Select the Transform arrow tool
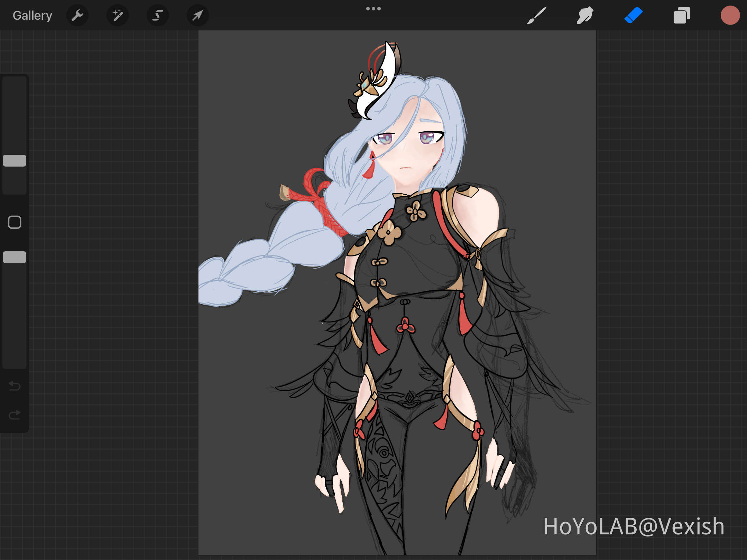This screenshot has height=560, width=747. click(197, 15)
